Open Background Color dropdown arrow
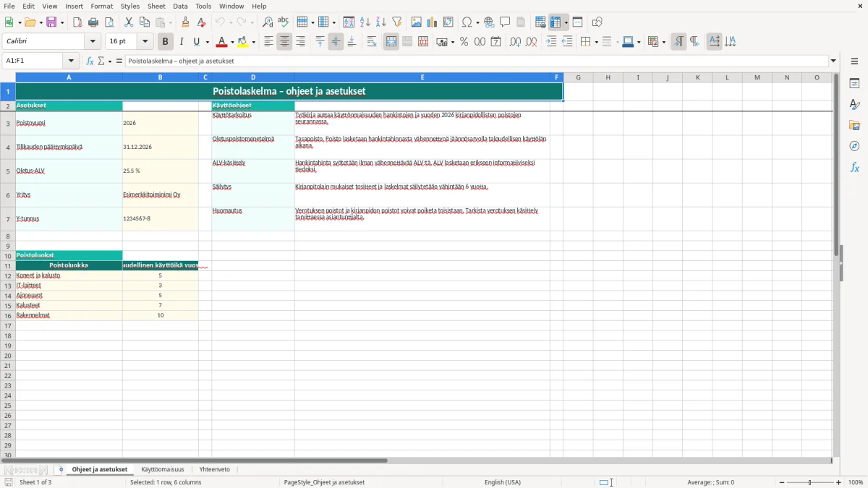The image size is (868, 488). pyautogui.click(x=254, y=42)
